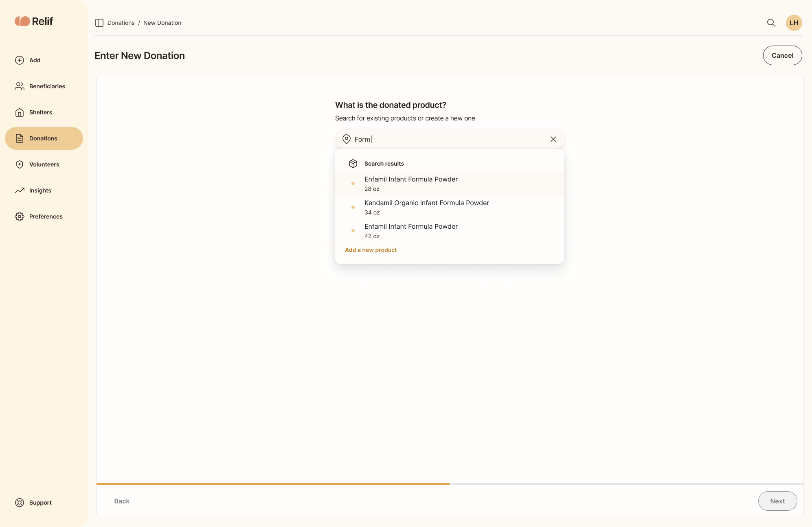Click the Beneficiaries people icon
The image size is (812, 527).
click(x=20, y=86)
